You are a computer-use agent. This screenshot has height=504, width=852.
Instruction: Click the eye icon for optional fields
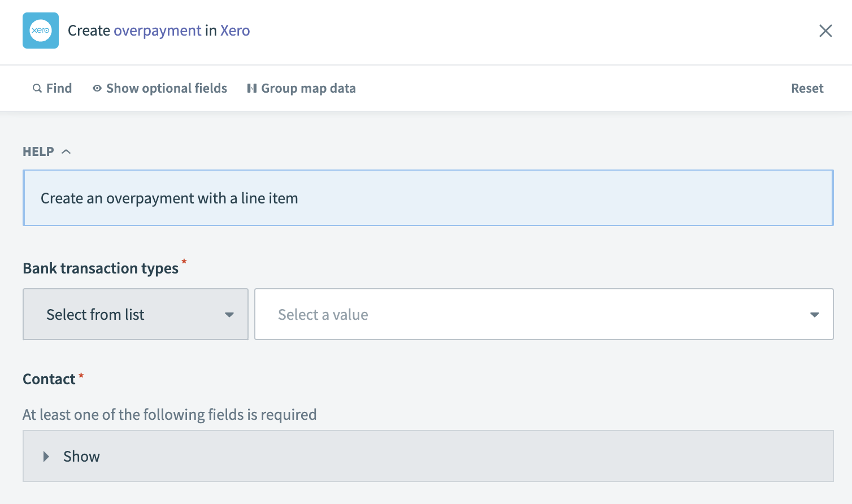pyautogui.click(x=97, y=88)
